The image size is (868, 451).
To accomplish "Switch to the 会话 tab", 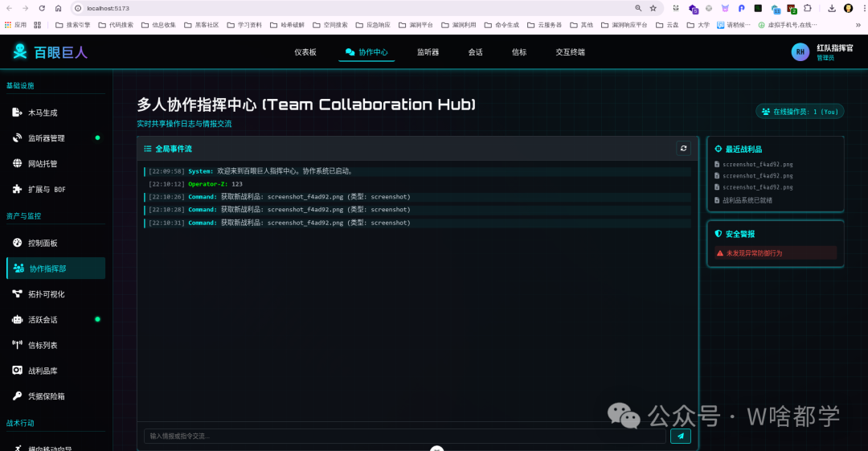I will click(475, 52).
